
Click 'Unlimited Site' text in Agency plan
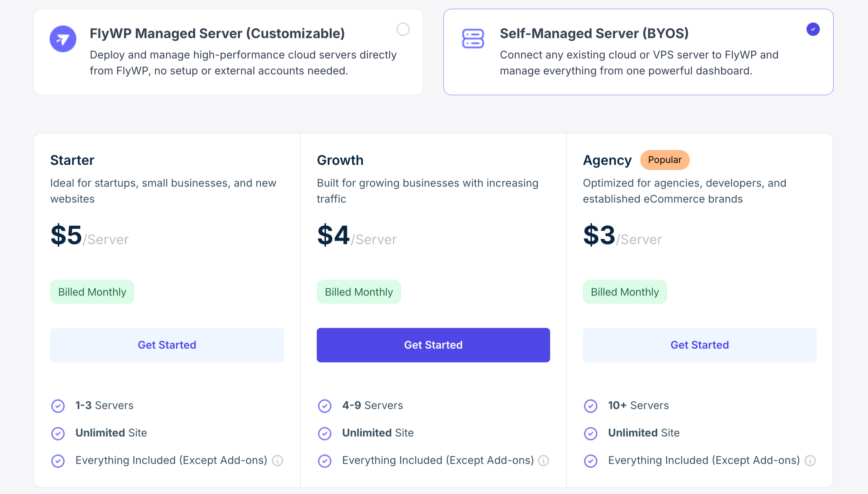coord(644,433)
